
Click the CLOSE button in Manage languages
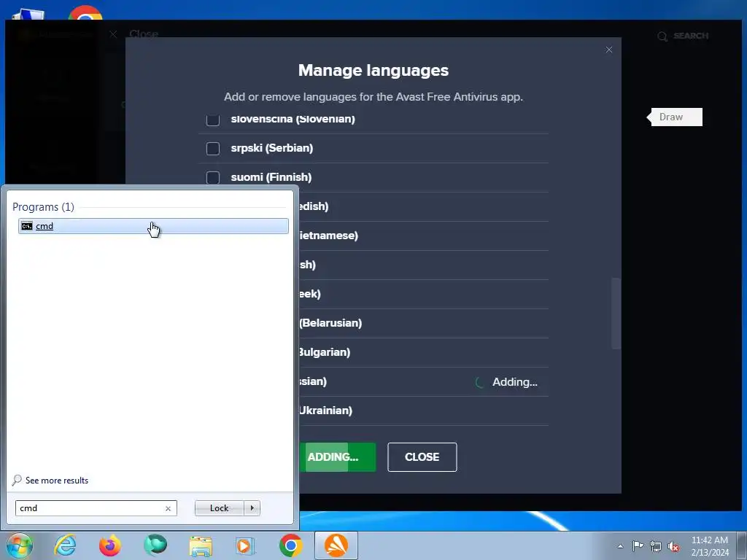pos(422,457)
